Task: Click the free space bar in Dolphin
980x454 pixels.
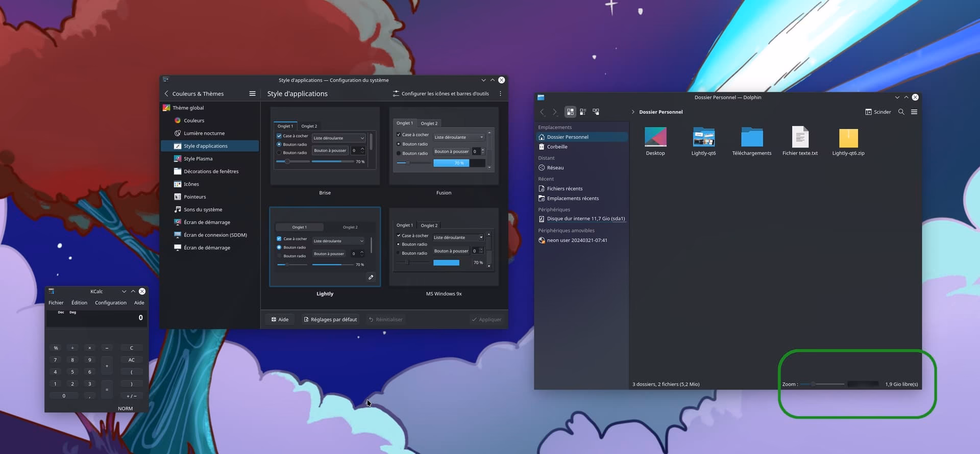Action: pos(863,384)
